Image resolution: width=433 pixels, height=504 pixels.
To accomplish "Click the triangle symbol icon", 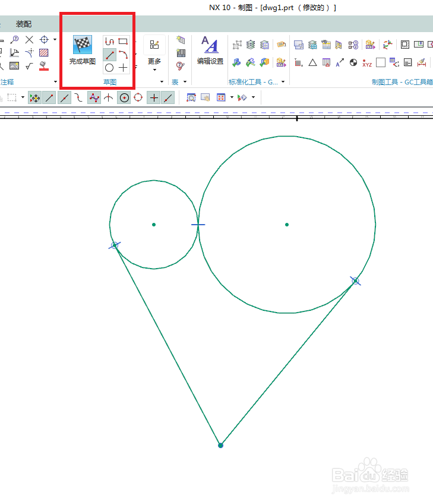I will pos(312,62).
